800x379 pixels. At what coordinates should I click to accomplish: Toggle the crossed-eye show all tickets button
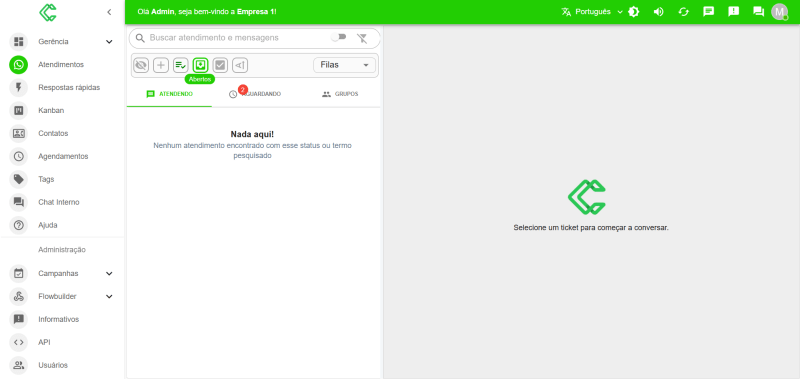pyautogui.click(x=141, y=65)
